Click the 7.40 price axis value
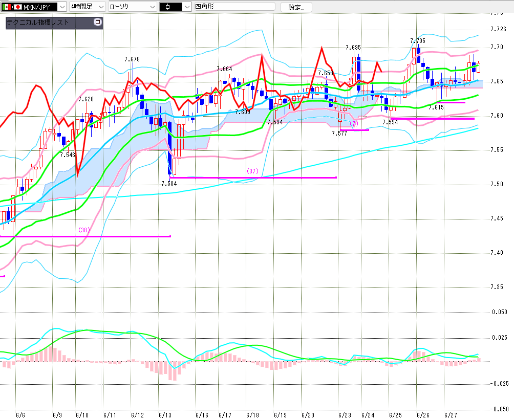Viewport: 514px width, 420px height. coord(497,253)
